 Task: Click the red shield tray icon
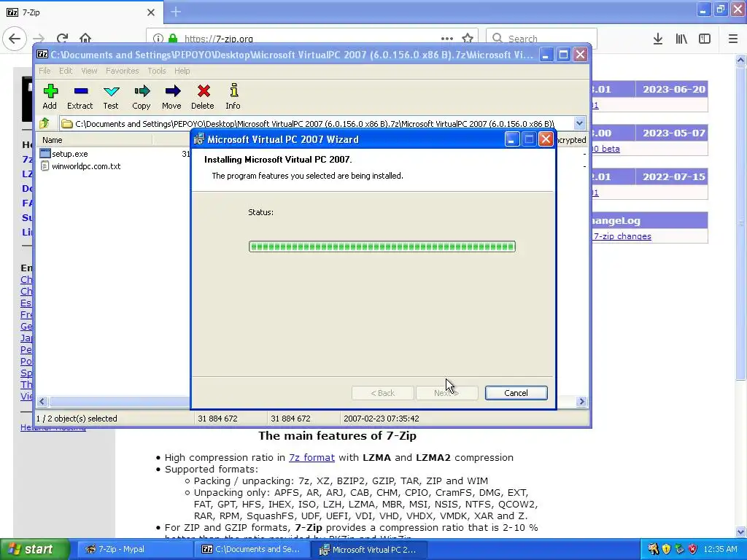click(x=693, y=549)
